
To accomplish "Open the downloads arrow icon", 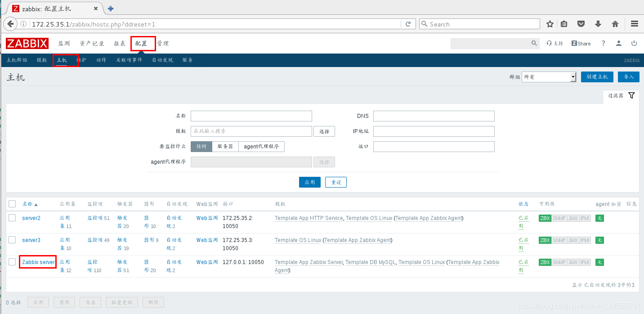I will coord(598,24).
